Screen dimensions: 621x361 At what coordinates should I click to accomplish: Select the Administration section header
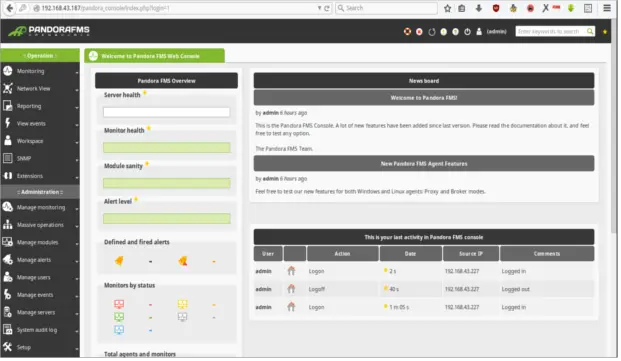[x=40, y=192]
